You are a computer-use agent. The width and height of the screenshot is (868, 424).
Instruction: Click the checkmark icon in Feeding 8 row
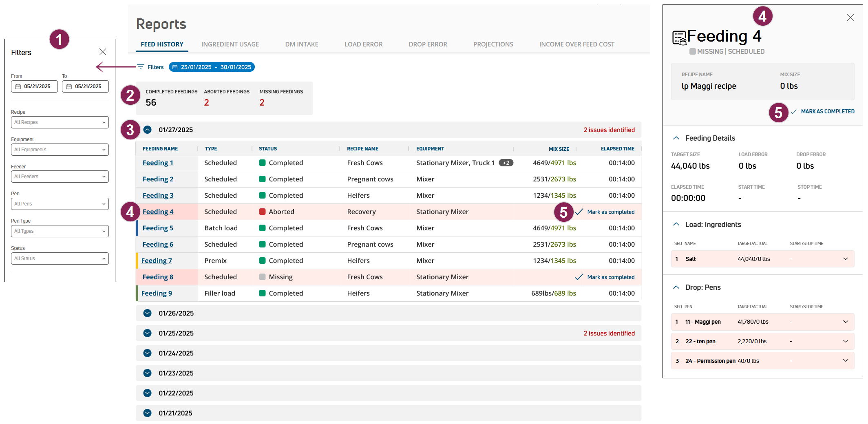point(579,277)
